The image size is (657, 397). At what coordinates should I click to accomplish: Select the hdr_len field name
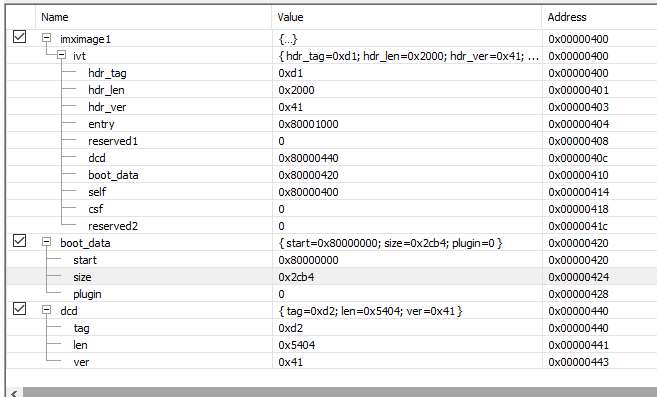point(106,90)
